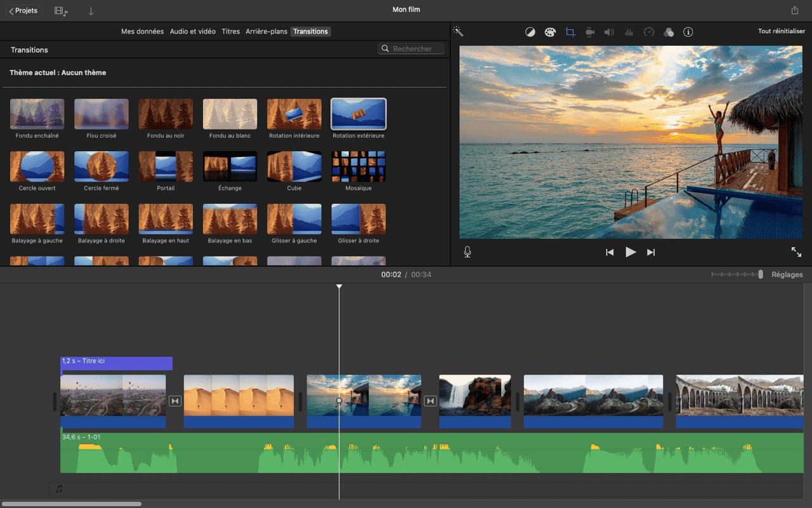Open the noise reduction controls

point(629,32)
